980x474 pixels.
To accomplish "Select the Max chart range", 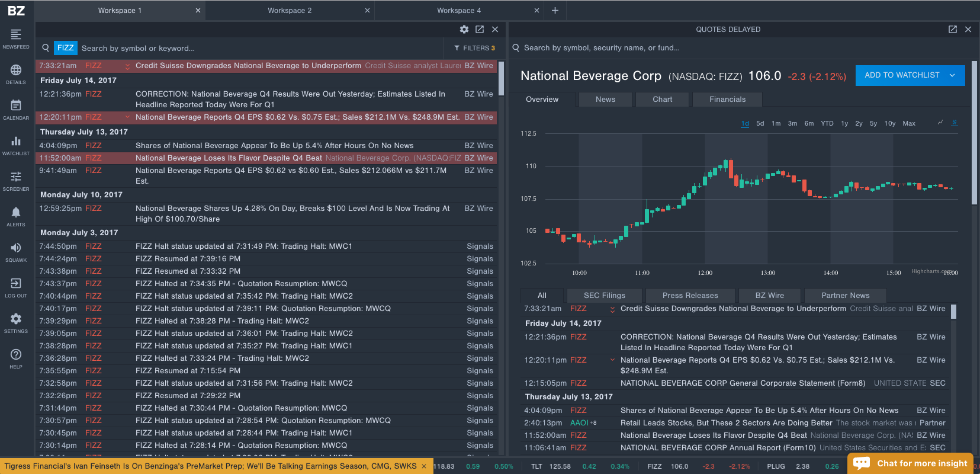I will point(909,123).
